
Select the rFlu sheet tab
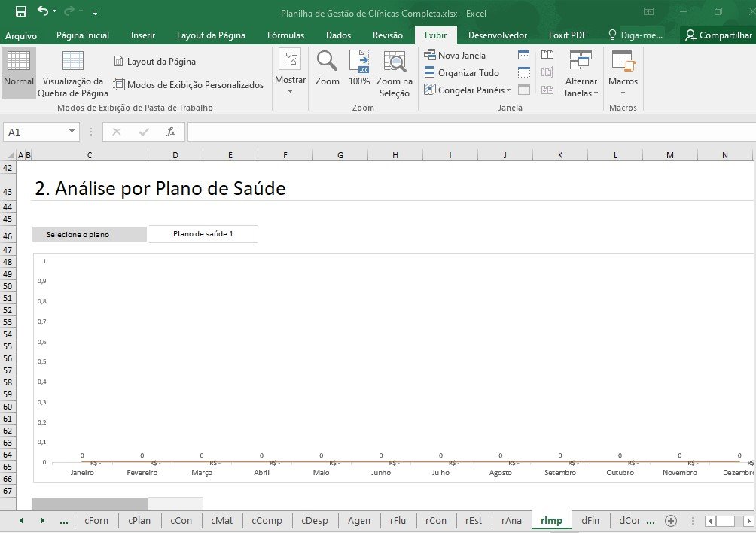coord(398,520)
